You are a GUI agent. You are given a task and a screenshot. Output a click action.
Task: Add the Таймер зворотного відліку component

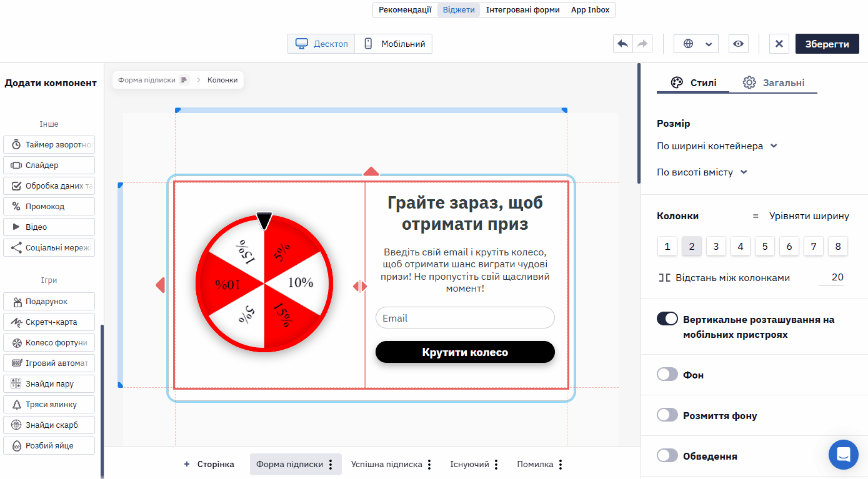tap(49, 144)
